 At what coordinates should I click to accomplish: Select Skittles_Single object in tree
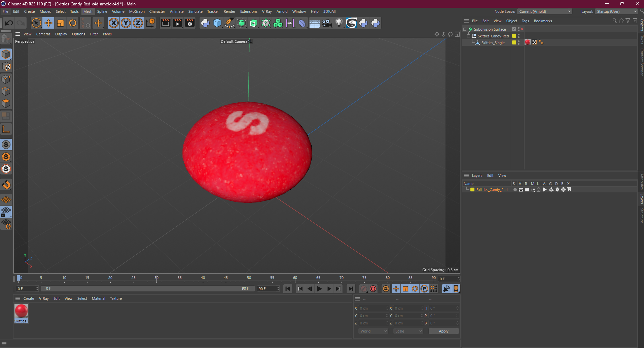pyautogui.click(x=493, y=43)
